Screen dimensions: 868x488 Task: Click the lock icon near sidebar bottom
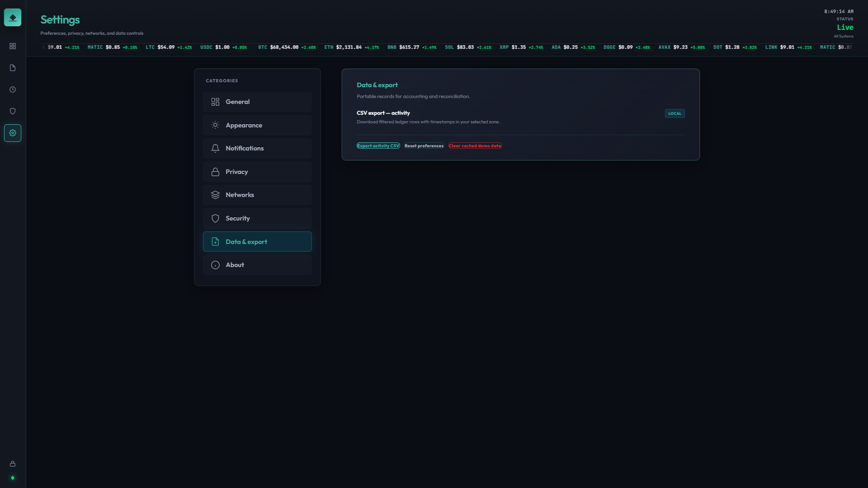pos(13,464)
